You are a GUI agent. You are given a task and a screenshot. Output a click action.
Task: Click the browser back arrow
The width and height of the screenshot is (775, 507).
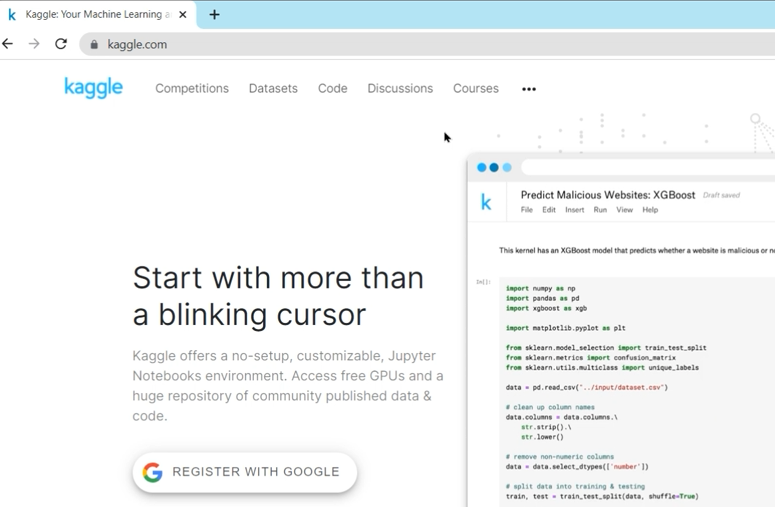(x=9, y=44)
